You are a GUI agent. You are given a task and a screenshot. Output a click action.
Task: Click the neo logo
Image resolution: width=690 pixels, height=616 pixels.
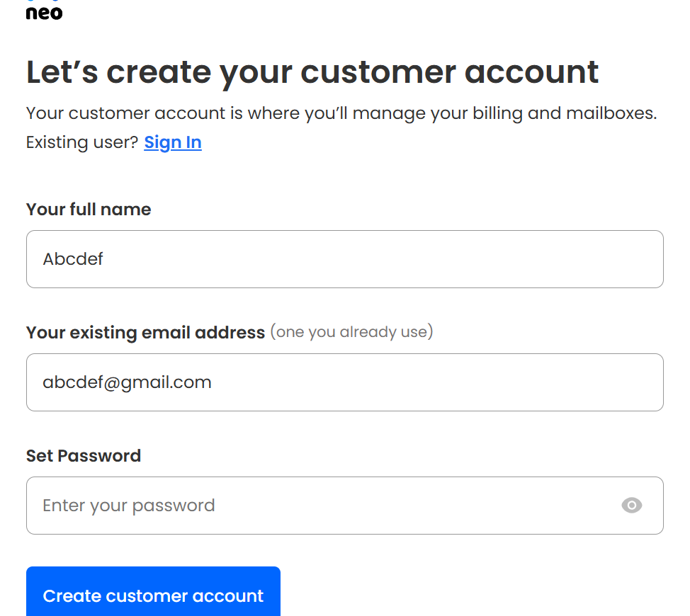(44, 11)
